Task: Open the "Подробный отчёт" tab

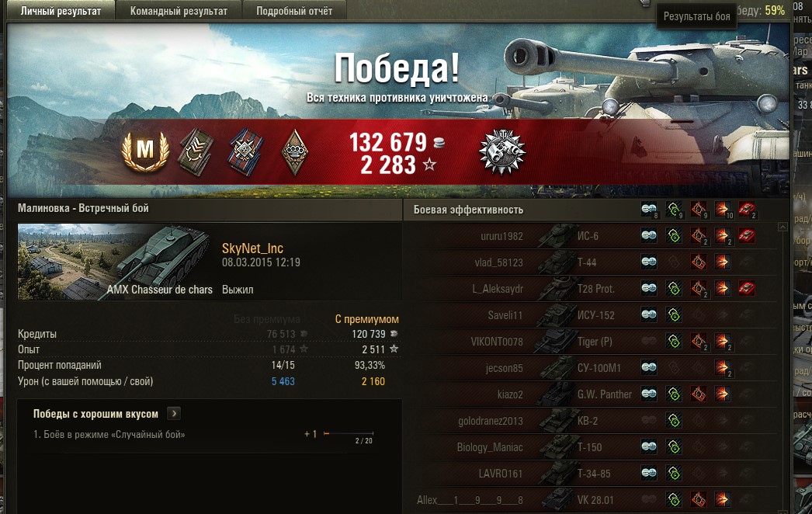Action: (294, 11)
